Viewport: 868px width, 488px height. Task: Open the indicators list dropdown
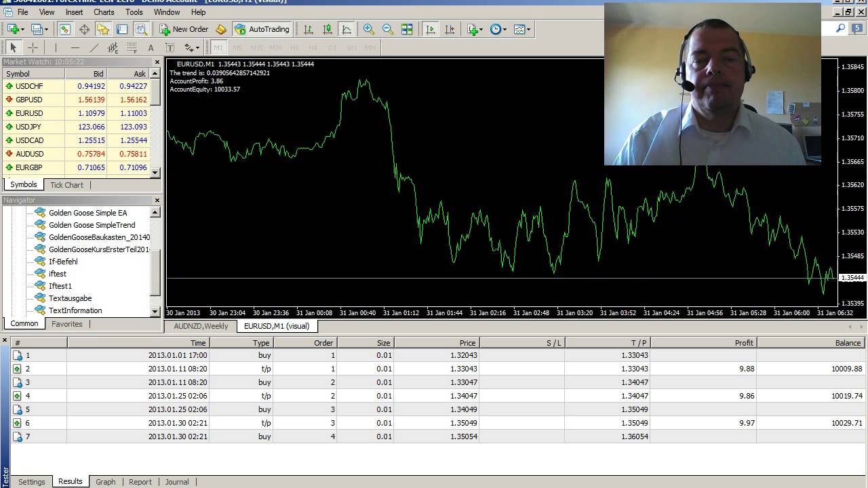pos(475,29)
